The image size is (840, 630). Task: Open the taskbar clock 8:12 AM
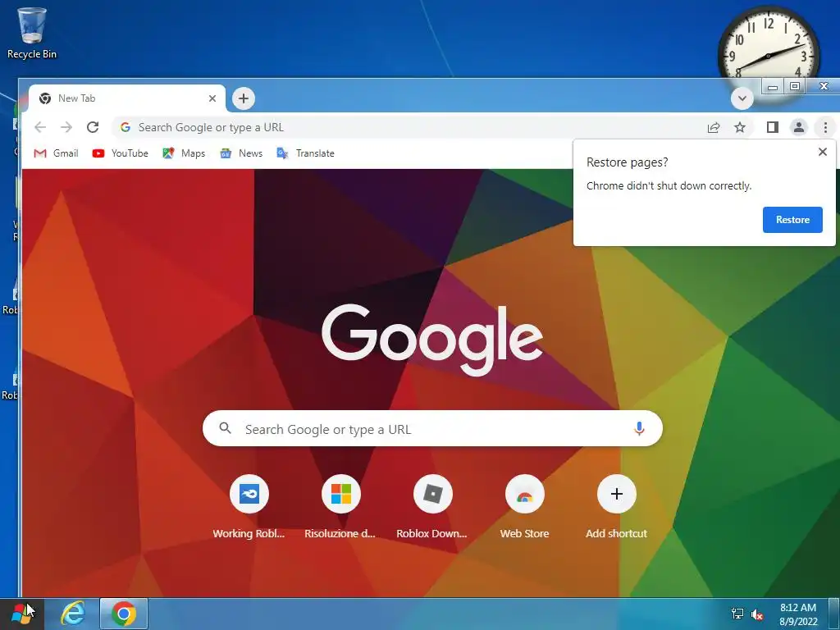pyautogui.click(x=798, y=614)
